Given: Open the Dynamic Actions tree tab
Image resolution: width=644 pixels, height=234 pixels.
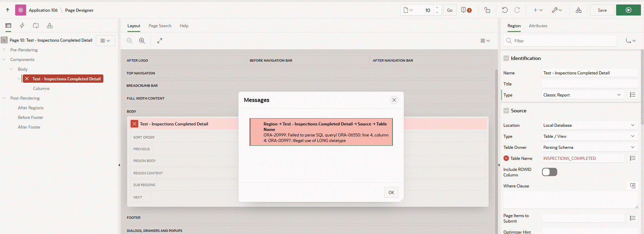Looking at the screenshot, I should pyautogui.click(x=22, y=26).
